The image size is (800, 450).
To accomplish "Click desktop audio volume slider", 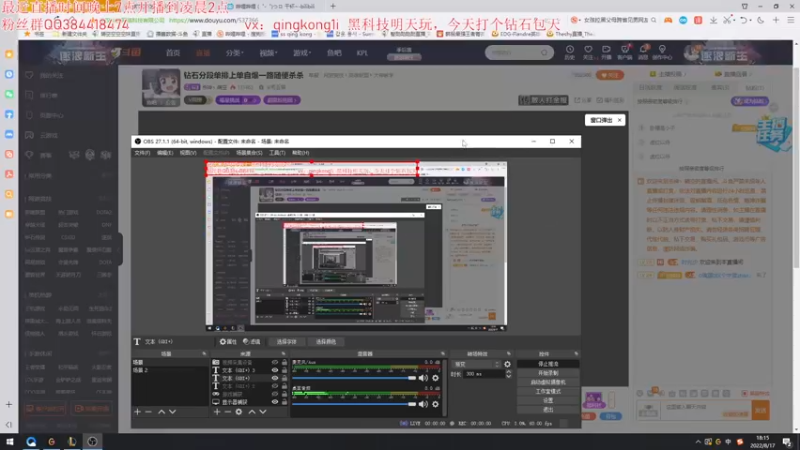I will tap(354, 404).
